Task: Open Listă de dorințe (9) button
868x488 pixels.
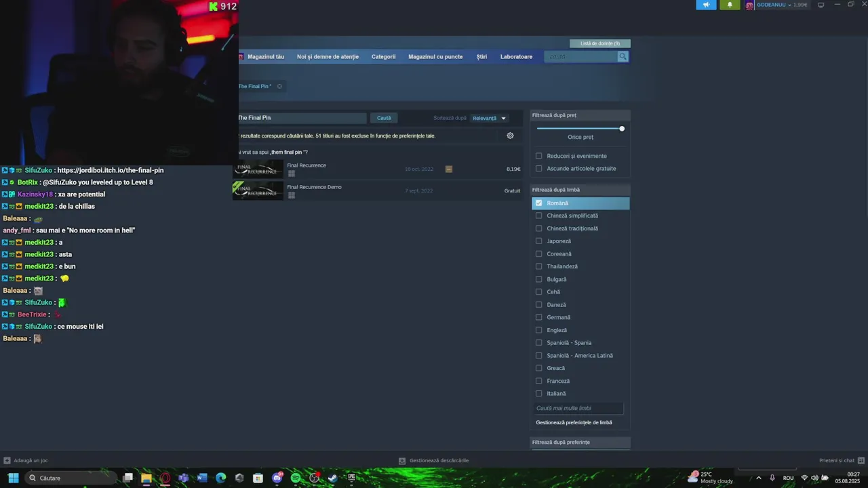Action: 600,43
